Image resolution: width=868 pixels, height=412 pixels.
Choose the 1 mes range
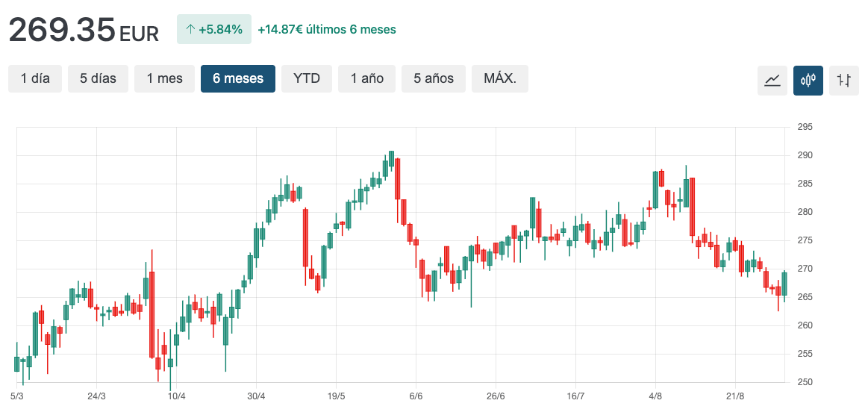point(164,78)
